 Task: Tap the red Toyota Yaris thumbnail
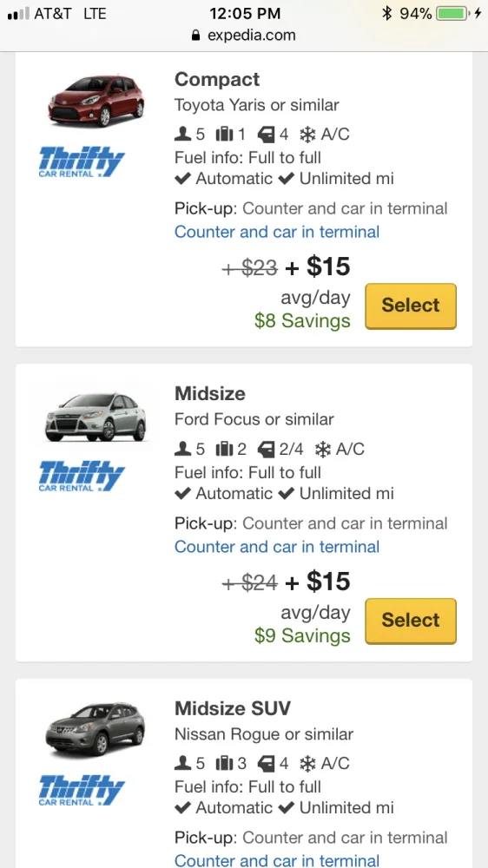coord(96,100)
